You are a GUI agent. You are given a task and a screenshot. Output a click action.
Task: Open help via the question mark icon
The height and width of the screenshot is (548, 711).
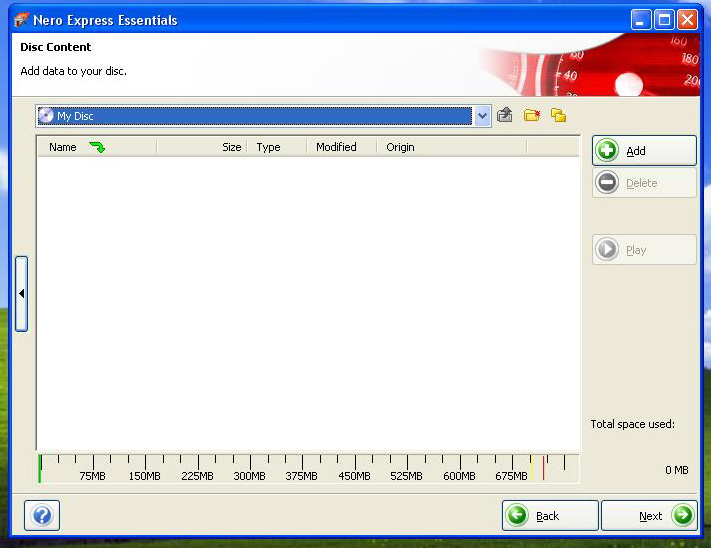point(42,515)
